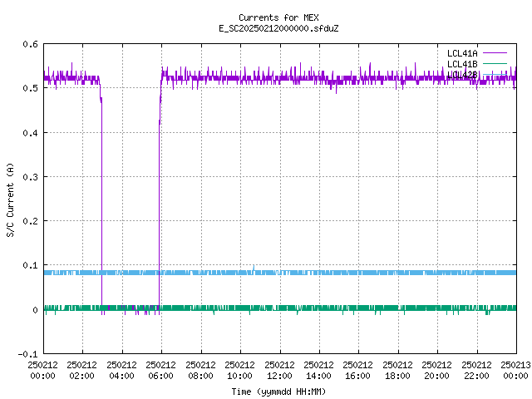This screenshot has height=399, width=532.
Task: Click the x-axis tick label 250212 14:00
Action: (318, 370)
